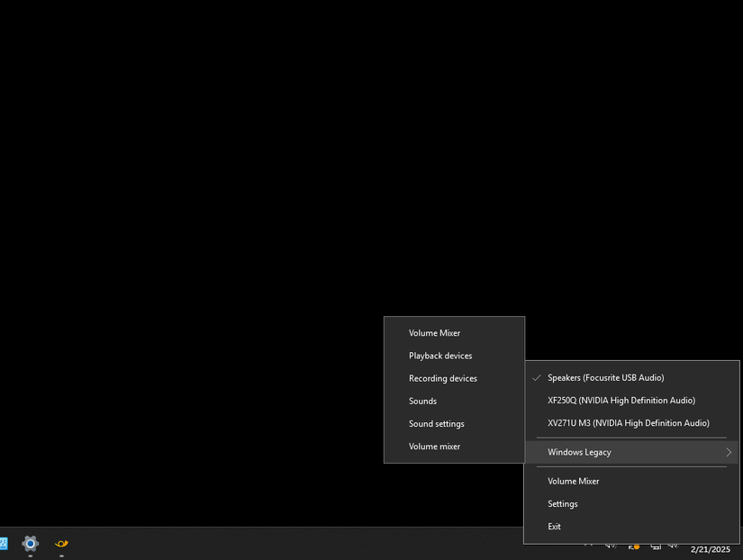Open the network icon in the system tray
The image size is (743, 560).
pos(656,546)
